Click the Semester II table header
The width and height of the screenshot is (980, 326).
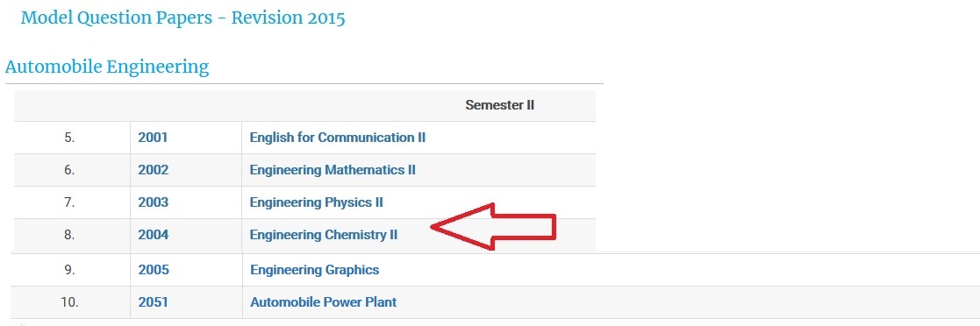coord(499,105)
